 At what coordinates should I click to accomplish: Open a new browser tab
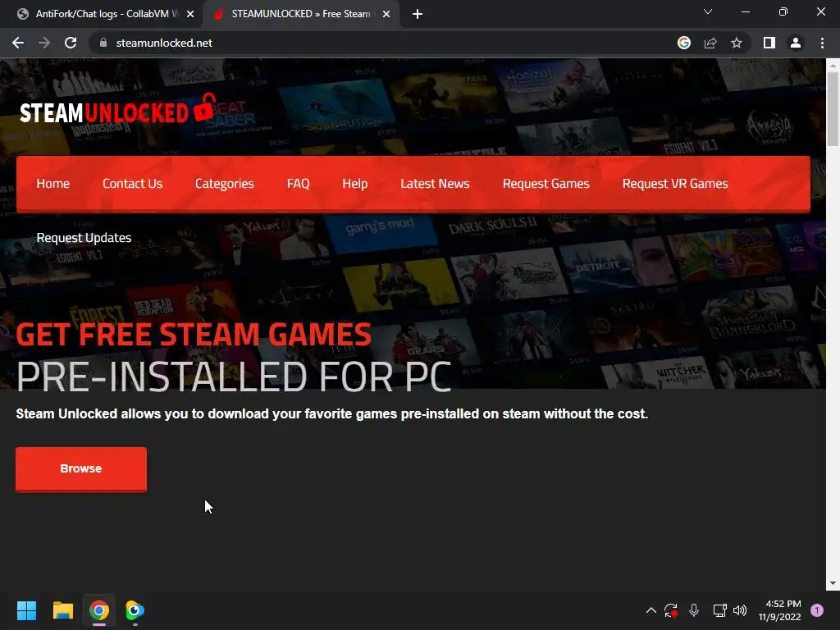(418, 14)
